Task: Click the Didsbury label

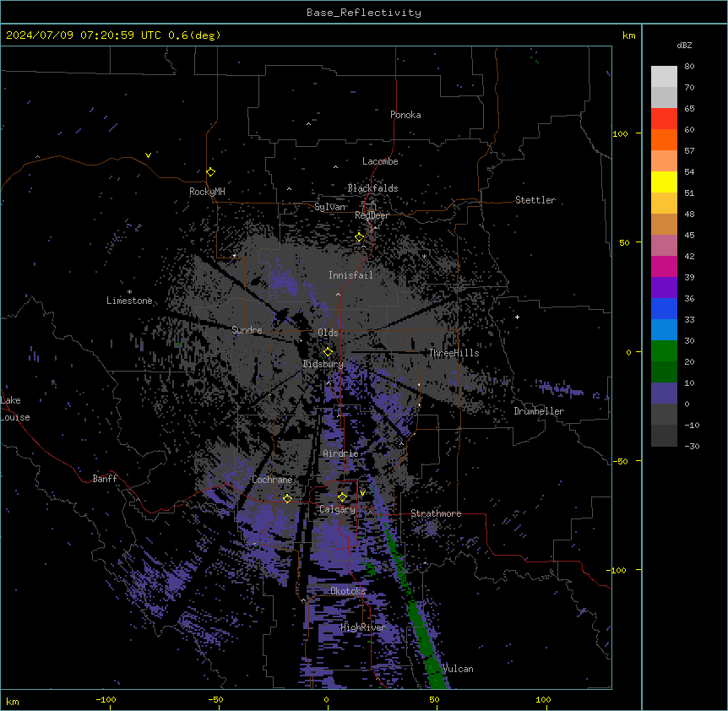Action: coord(323,364)
